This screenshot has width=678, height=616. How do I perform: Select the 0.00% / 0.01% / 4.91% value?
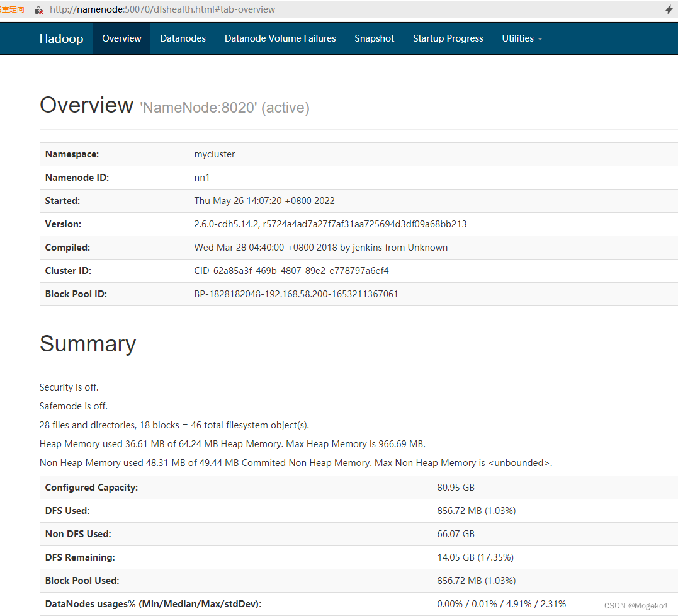502,604
